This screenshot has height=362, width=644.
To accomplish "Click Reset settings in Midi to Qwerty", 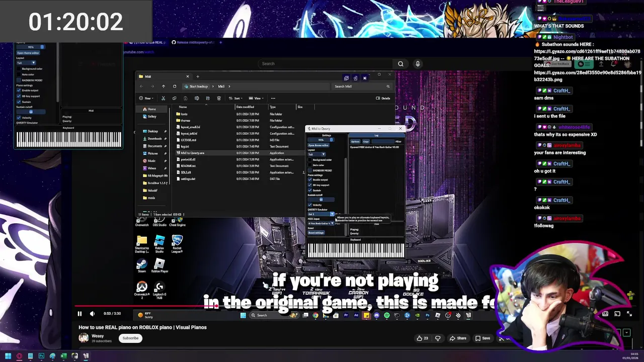I will pyautogui.click(x=316, y=233).
